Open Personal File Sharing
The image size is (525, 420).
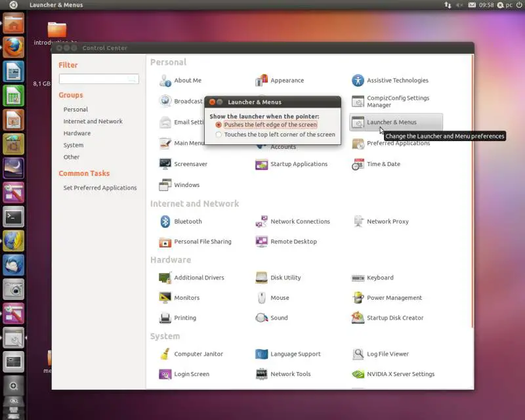[x=195, y=241]
